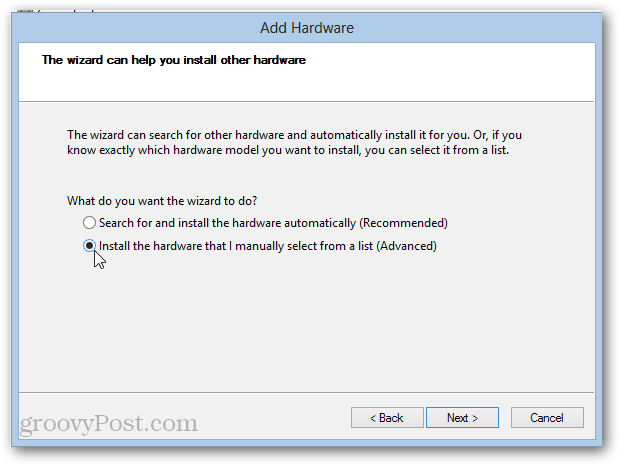Click the groovyPost.com watermark
Image resolution: width=620 pixels, height=465 pixels.
109,423
